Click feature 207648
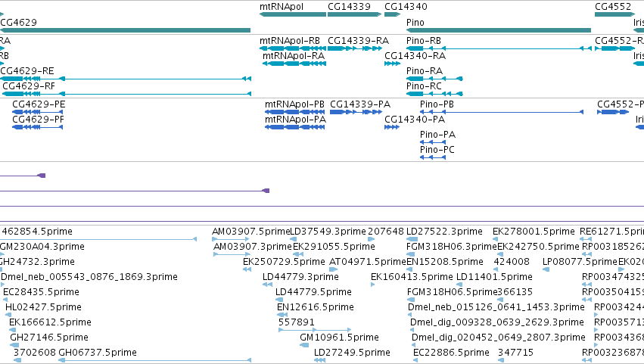644x364 pixels. [386, 232]
